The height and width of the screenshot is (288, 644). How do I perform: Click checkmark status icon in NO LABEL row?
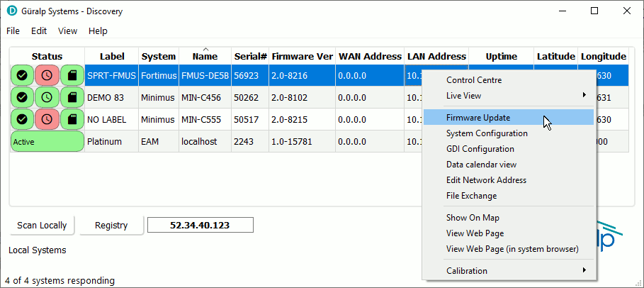22,119
